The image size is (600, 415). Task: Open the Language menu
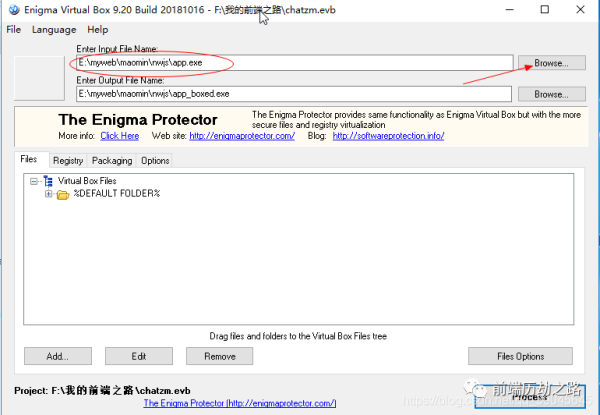[53, 30]
